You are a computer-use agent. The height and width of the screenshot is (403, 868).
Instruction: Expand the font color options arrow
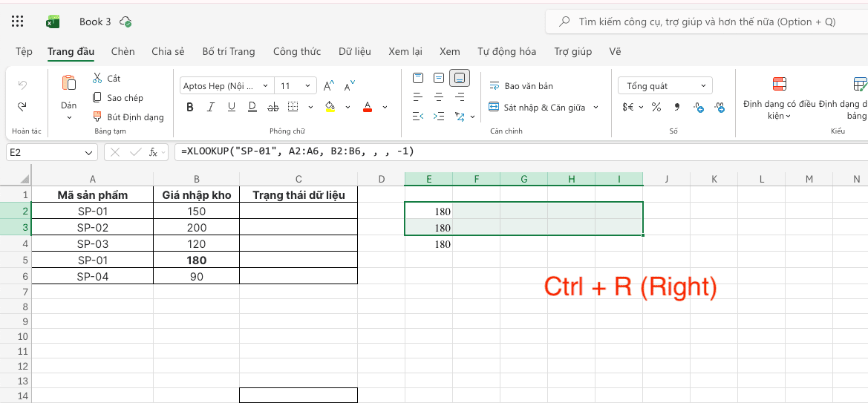click(385, 107)
